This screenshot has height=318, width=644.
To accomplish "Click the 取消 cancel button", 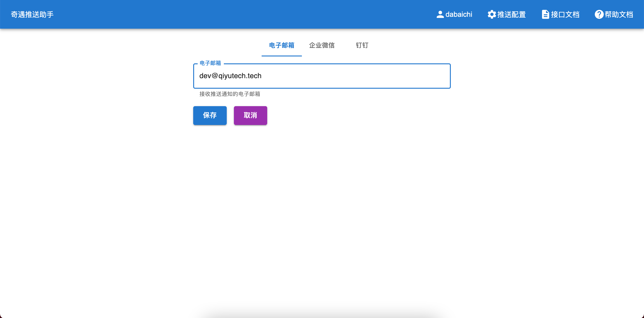I will 250,115.
